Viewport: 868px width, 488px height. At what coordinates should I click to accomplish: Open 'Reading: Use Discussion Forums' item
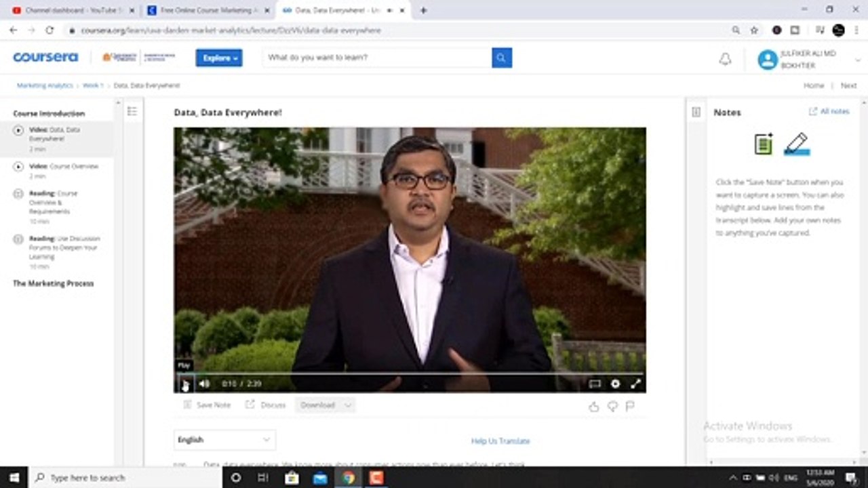[x=57, y=251]
